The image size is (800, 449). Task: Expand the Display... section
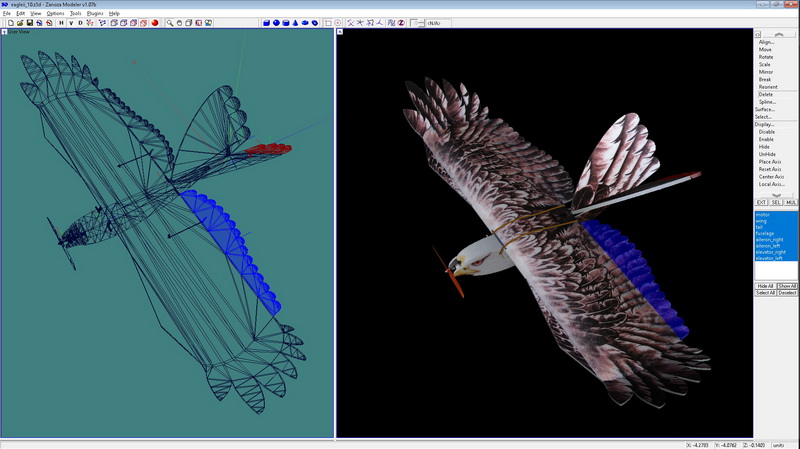765,124
